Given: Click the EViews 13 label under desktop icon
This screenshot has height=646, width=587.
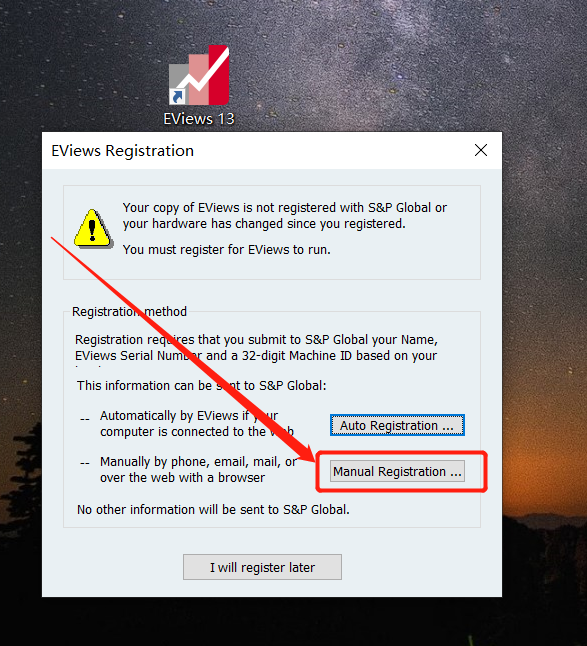Looking at the screenshot, I should click(x=199, y=119).
